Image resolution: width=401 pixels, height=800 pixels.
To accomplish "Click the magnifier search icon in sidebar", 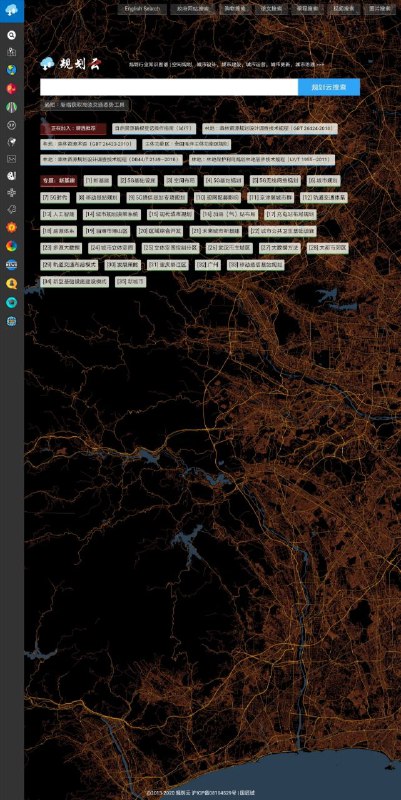I will coord(11,35).
